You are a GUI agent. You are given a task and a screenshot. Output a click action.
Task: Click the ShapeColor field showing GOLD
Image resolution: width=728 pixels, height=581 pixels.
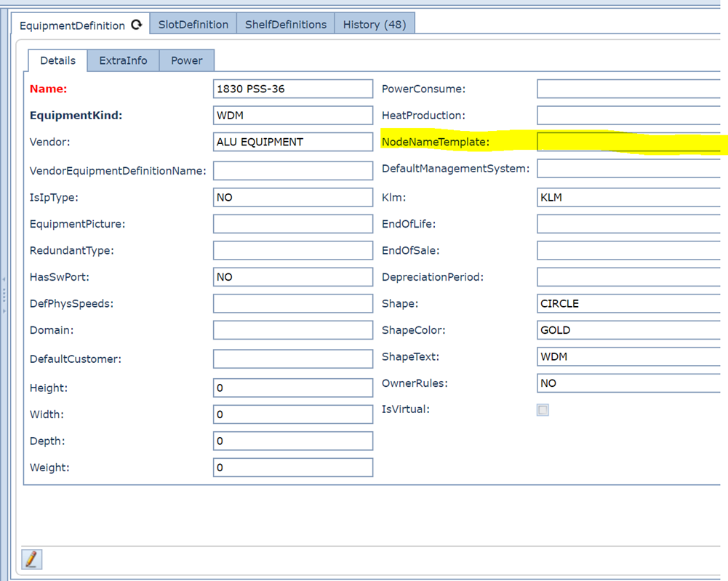click(629, 330)
